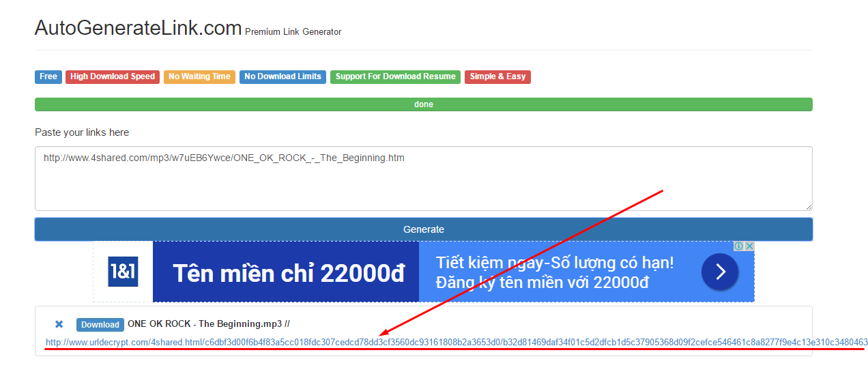
Task: Click the "Tên miền chỉ 22000đ" ad text
Action: pos(289,274)
